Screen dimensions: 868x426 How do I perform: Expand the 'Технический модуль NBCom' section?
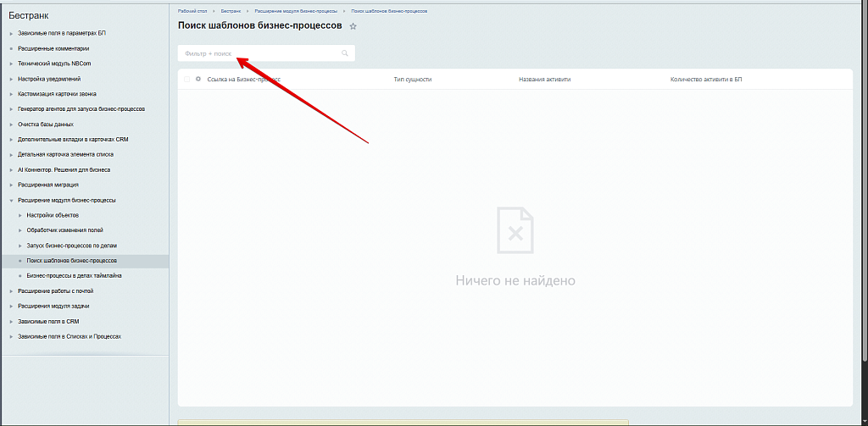coord(11,64)
